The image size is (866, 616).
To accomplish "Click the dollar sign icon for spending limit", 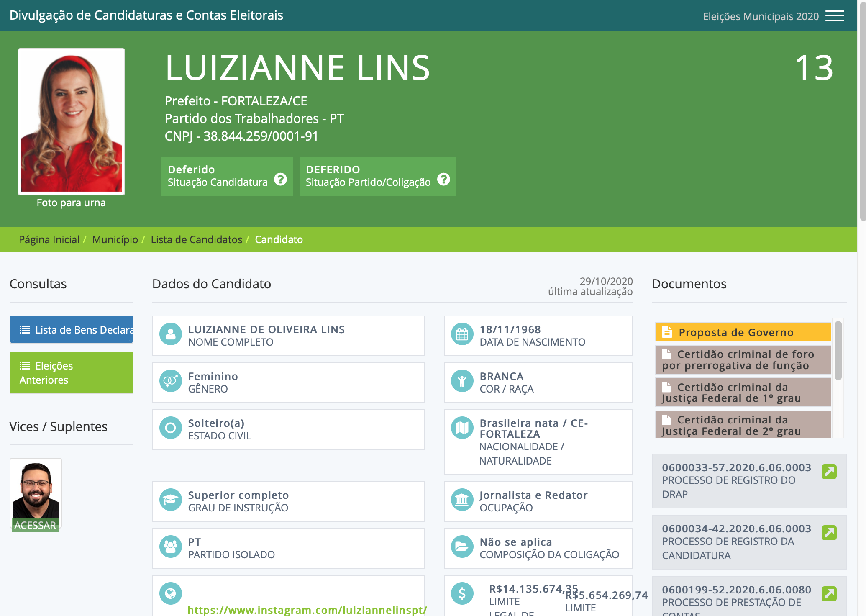I will coord(462,594).
